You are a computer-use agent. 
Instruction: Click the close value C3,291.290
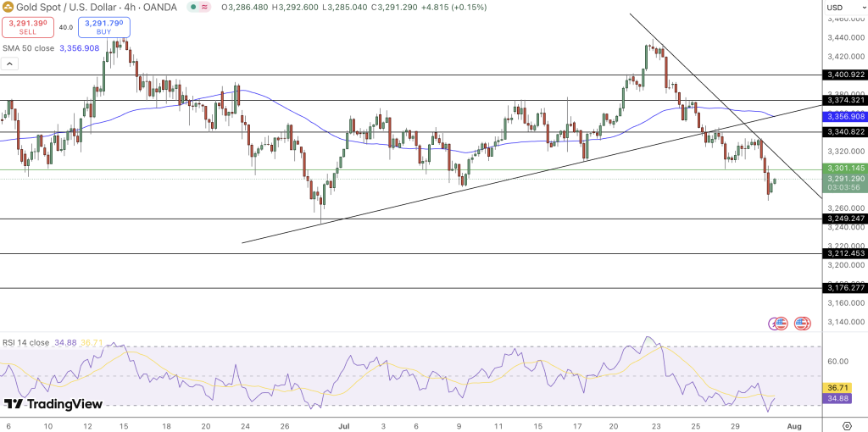(x=393, y=7)
